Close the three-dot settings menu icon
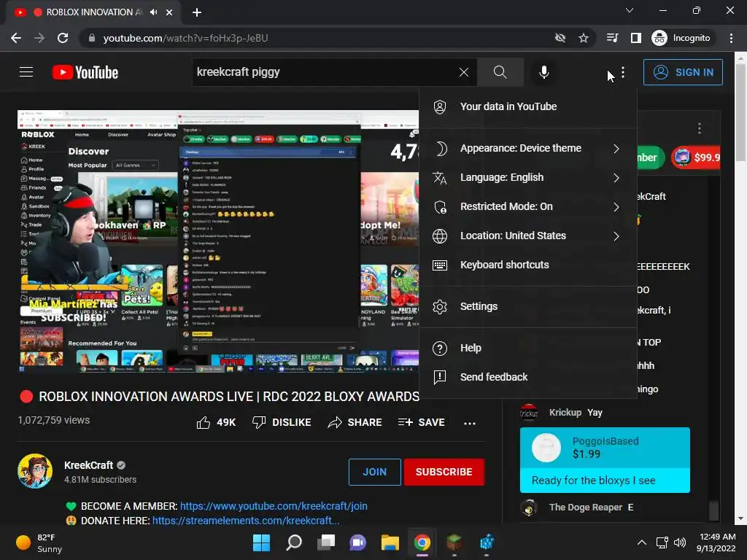 (x=623, y=72)
